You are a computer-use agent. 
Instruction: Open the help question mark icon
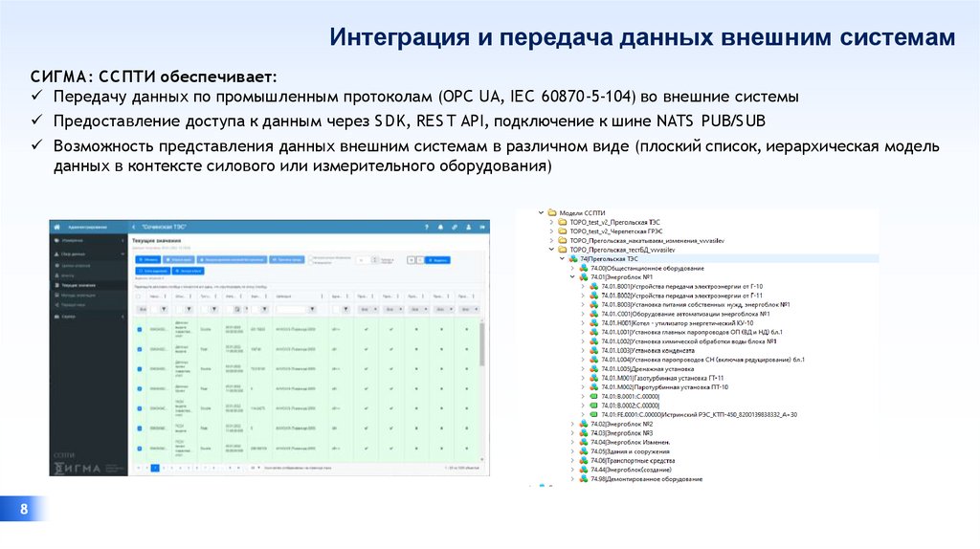[x=427, y=228]
